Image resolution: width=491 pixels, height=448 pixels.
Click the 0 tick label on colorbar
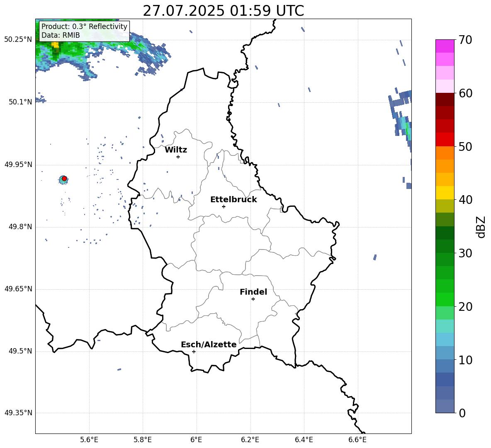tap(462, 413)
